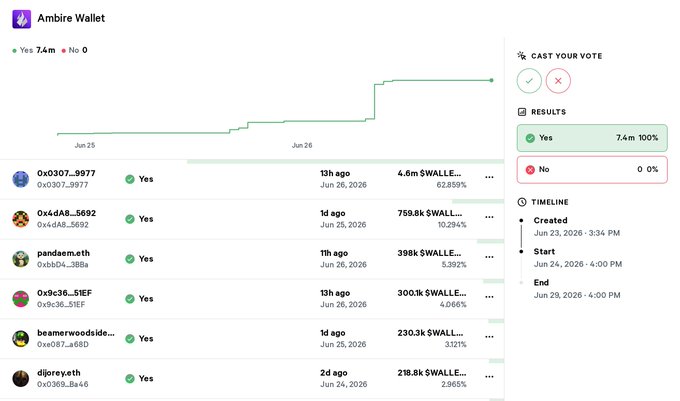The height and width of the screenshot is (401, 680).
Task: Click the End date Jun 29, 2026
Action: pyautogui.click(x=577, y=295)
